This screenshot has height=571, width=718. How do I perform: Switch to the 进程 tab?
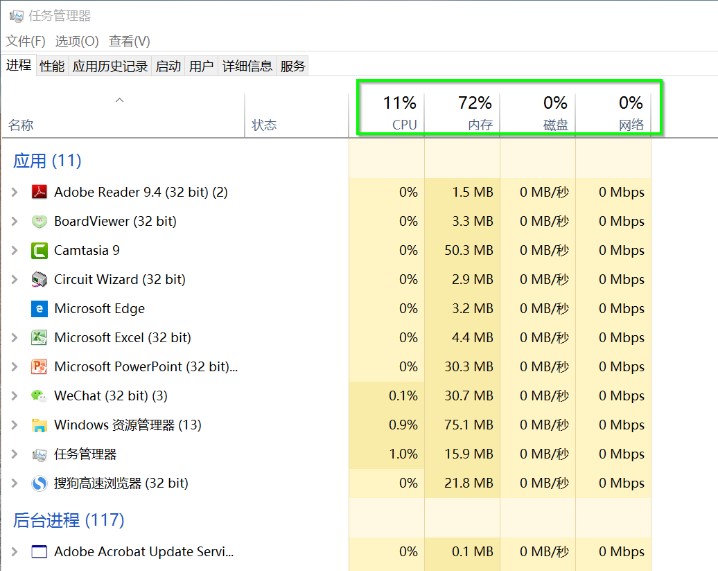(x=19, y=65)
